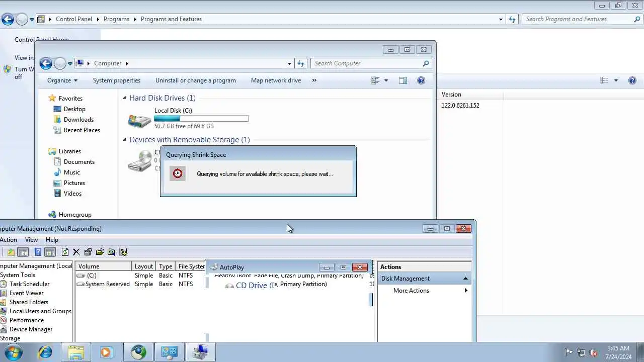644x362 pixels.
Task: Click the settings list icon in Computer Management toolbar
Action: pos(123,252)
